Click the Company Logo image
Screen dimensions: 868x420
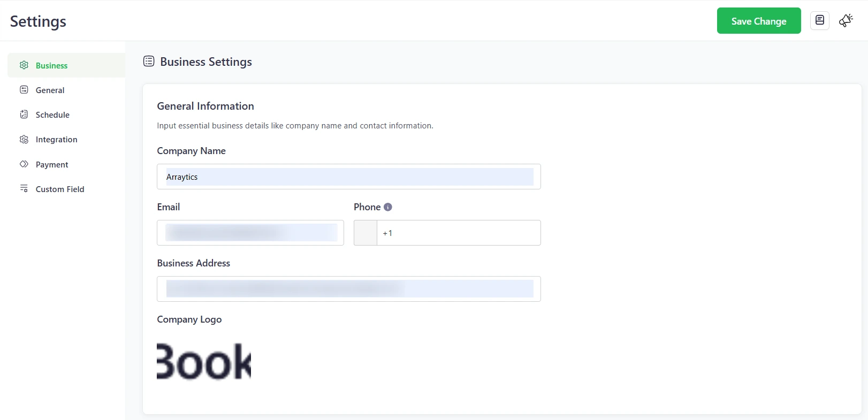point(204,362)
